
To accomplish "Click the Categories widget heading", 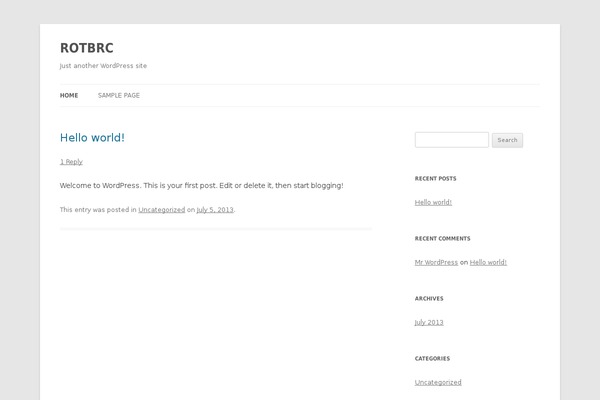I will (x=432, y=358).
